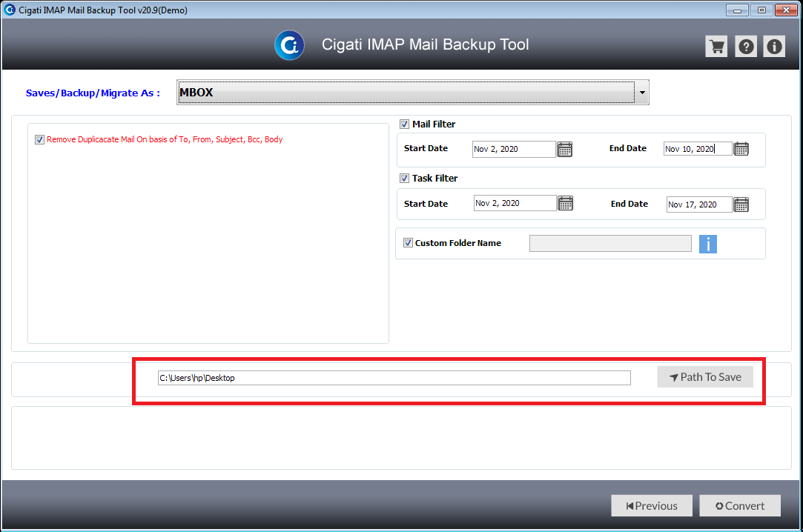Open calendar for Task Filter End Date

tap(741, 205)
